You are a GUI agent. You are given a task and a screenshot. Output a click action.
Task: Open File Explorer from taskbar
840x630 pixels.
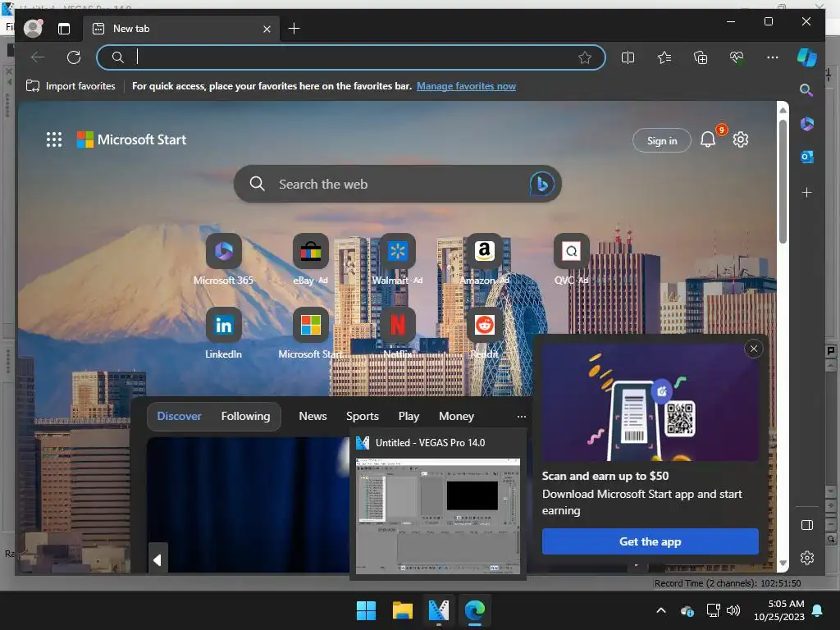pos(402,610)
